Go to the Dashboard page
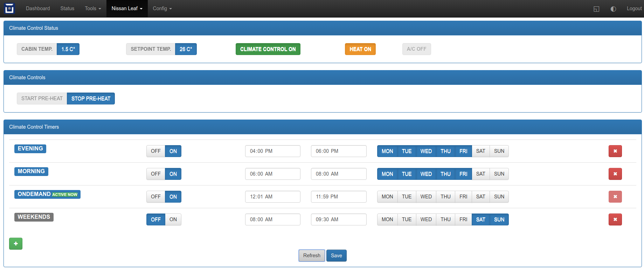Viewport: 644px width, 271px height. (x=38, y=8)
